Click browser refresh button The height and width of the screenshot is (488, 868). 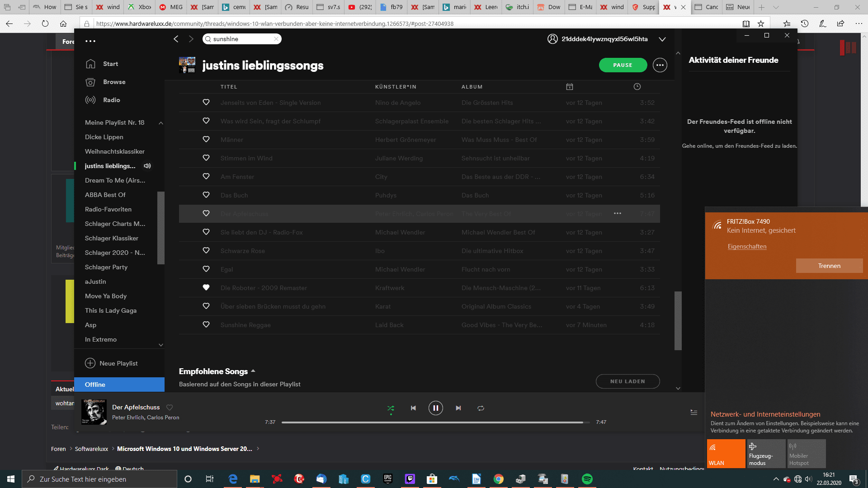[45, 23]
